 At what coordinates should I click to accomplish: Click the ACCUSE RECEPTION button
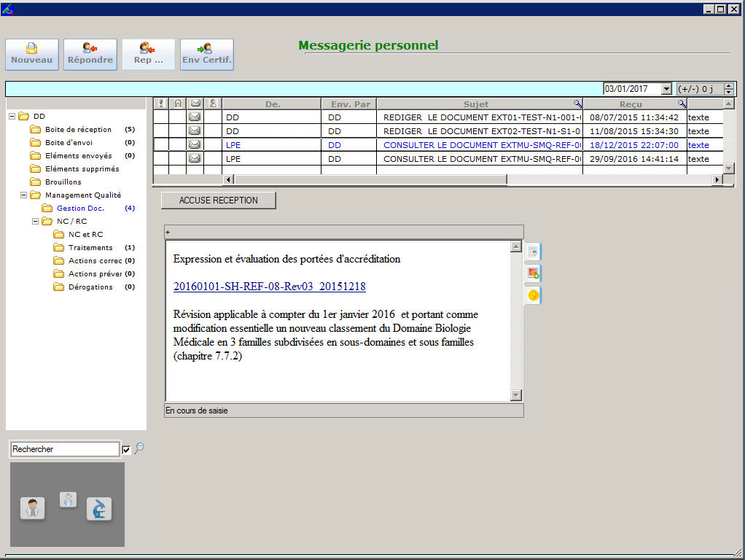(x=218, y=201)
